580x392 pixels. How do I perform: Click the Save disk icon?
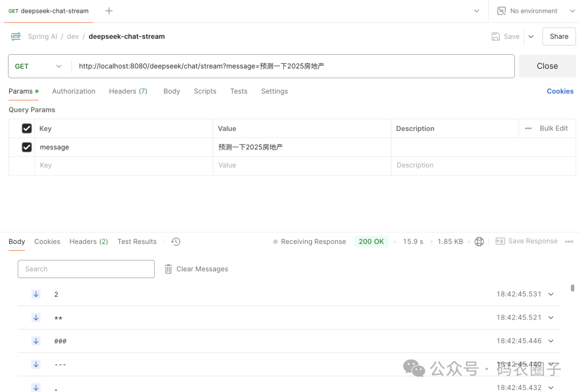click(496, 36)
